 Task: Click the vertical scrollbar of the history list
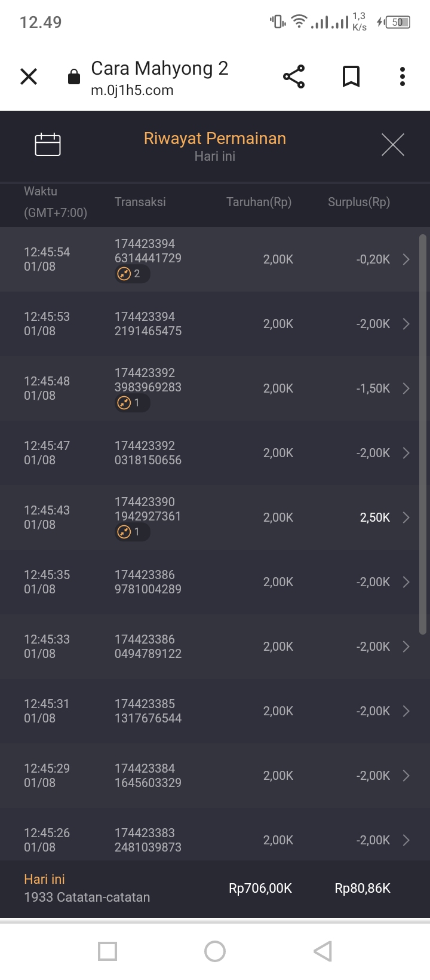point(423,434)
